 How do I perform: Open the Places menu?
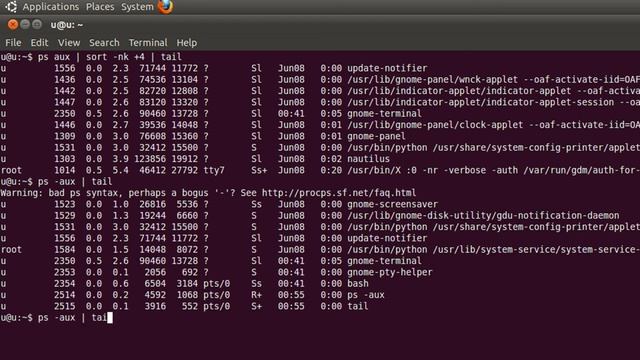(x=100, y=7)
